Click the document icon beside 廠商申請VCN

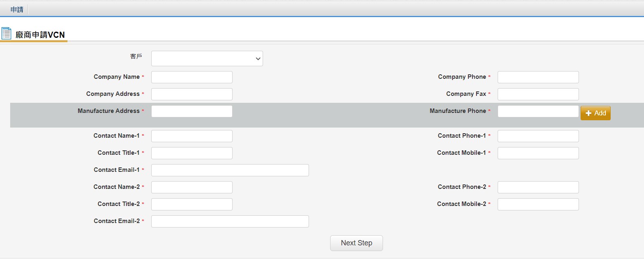point(7,33)
